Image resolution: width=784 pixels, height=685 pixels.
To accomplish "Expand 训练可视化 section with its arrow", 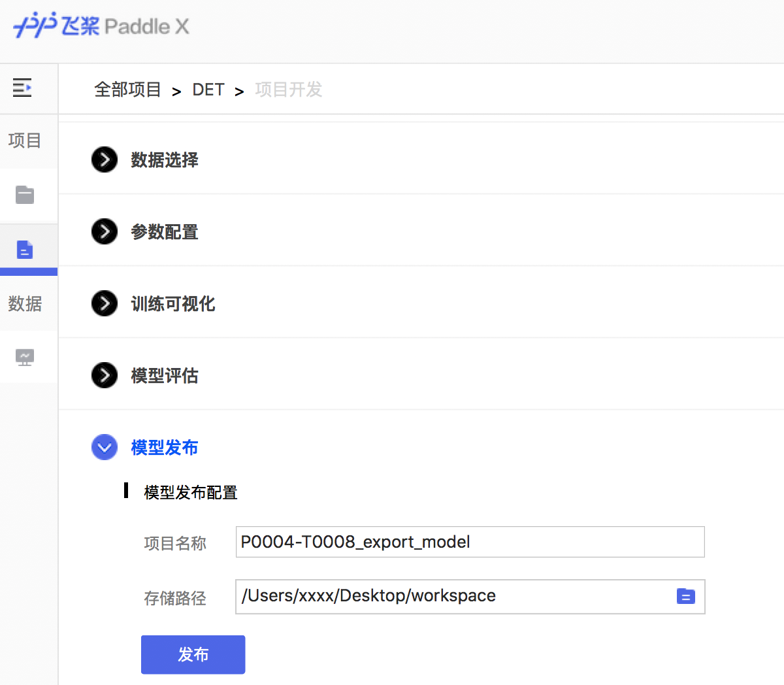I will [x=105, y=303].
